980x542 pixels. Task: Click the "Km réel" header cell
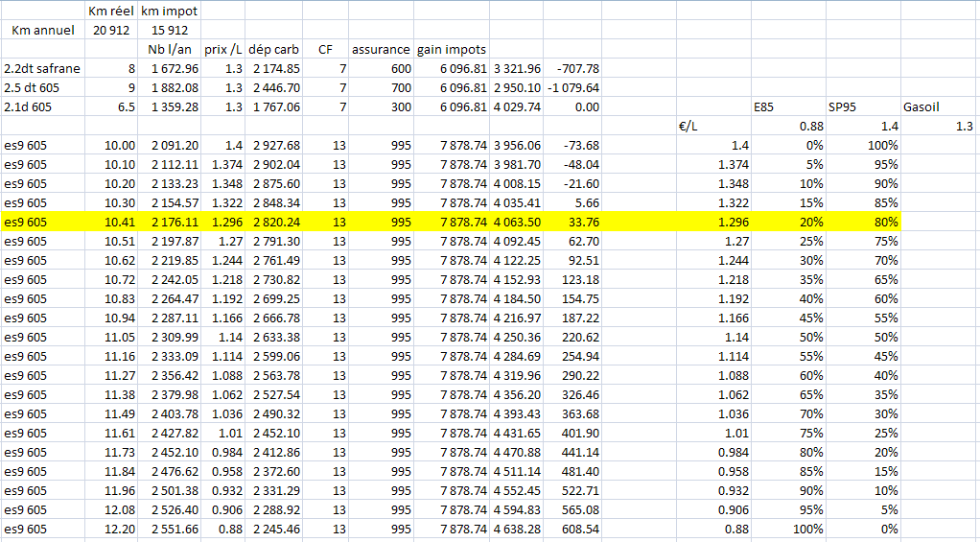[112, 11]
